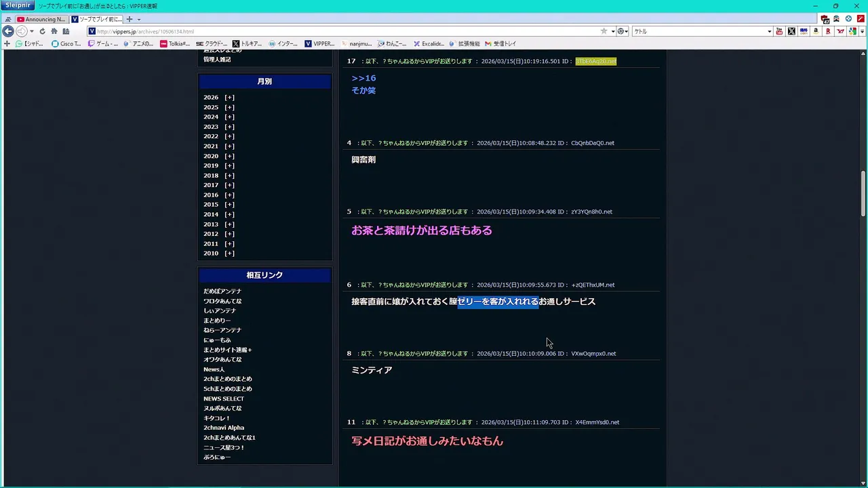Click the ミンティア comment text
868x488 pixels.
click(x=372, y=370)
